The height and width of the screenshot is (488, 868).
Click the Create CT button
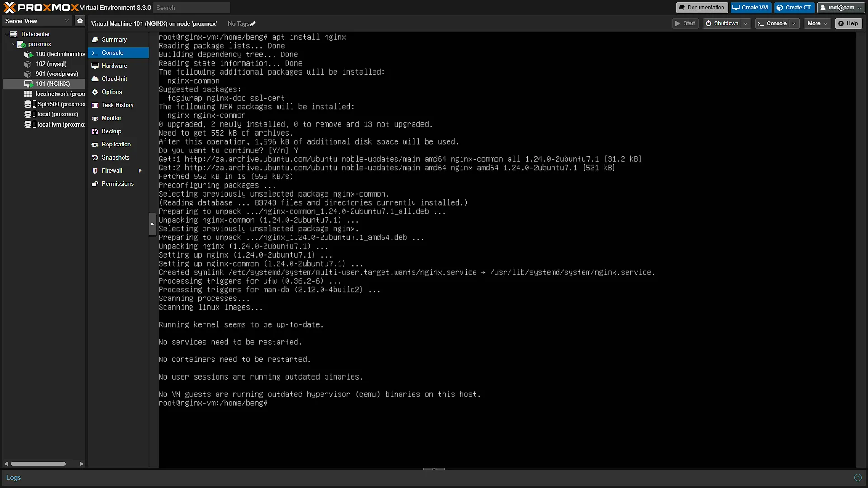pos(794,8)
